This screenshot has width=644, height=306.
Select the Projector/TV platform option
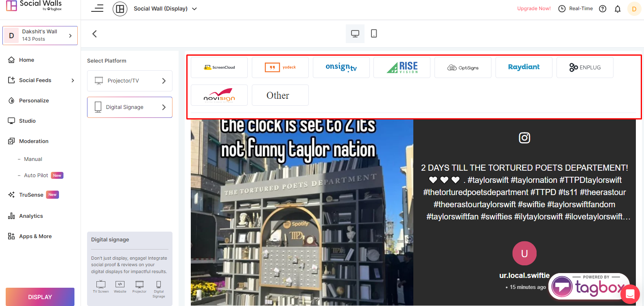tap(130, 81)
